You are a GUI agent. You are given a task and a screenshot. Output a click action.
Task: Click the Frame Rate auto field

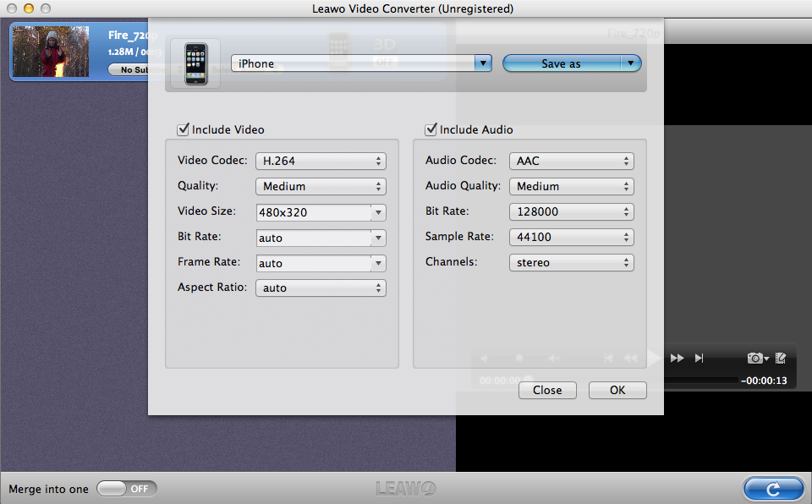(313, 263)
